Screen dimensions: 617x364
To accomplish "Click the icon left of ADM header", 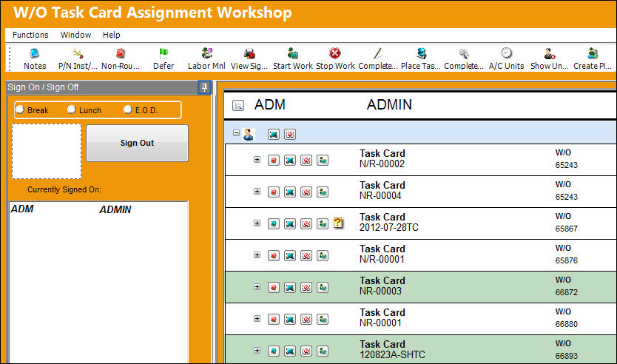I will pyautogui.click(x=238, y=105).
